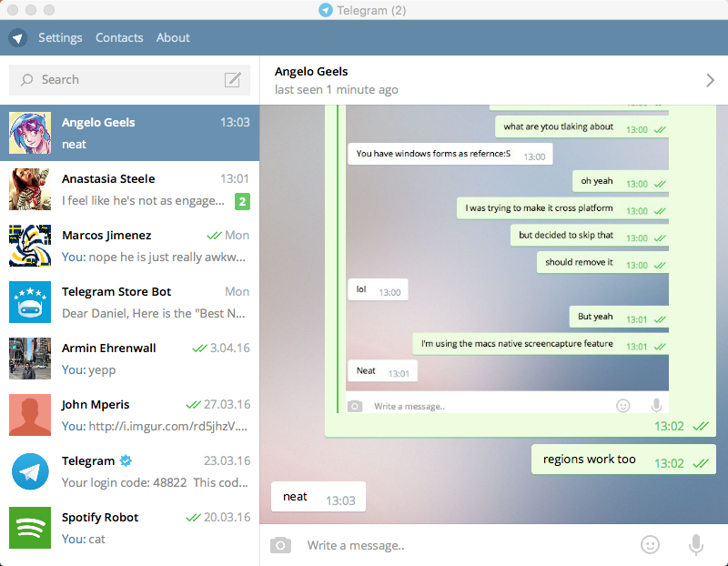Click the Telegram paper plane logo in header

[17, 37]
